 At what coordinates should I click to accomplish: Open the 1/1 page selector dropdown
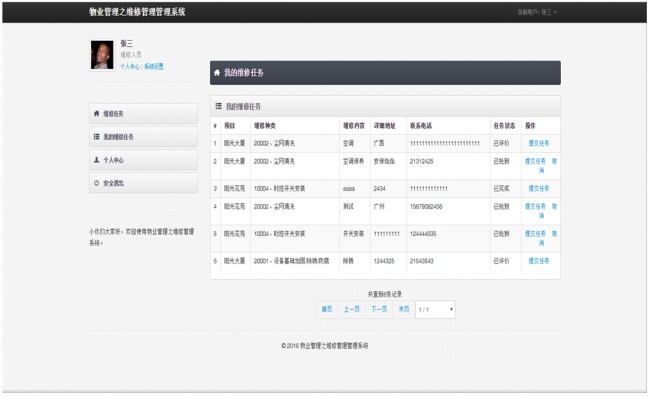(x=435, y=309)
